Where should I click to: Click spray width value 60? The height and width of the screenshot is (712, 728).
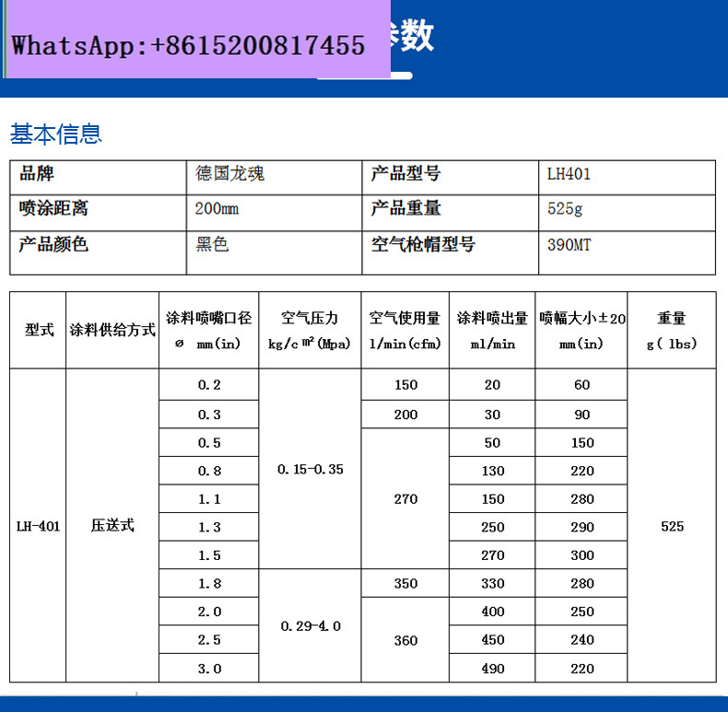point(581,385)
